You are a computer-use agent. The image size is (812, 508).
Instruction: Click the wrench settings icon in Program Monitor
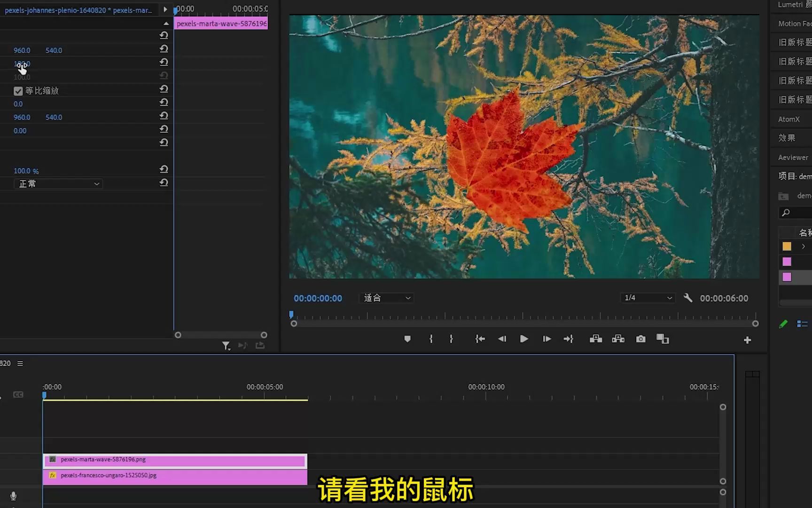(688, 298)
